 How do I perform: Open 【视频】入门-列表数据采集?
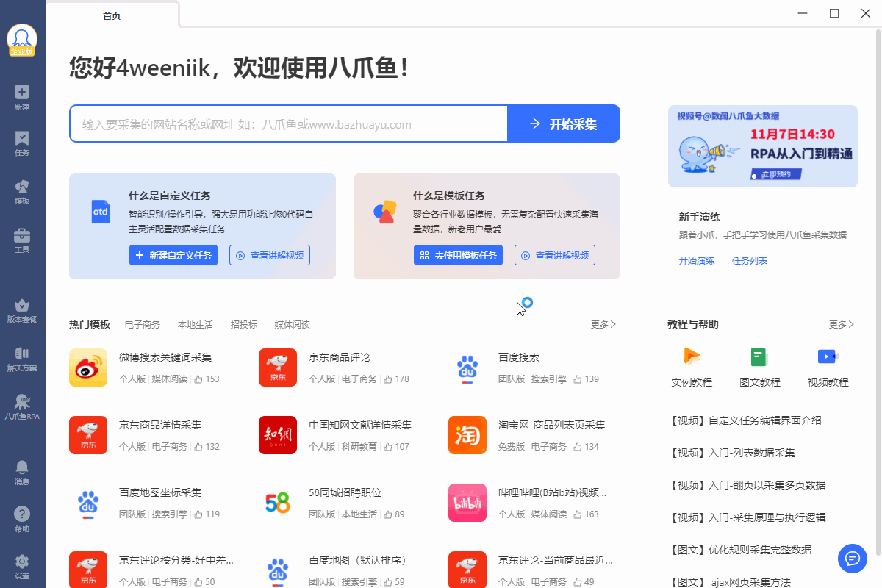click(x=731, y=453)
